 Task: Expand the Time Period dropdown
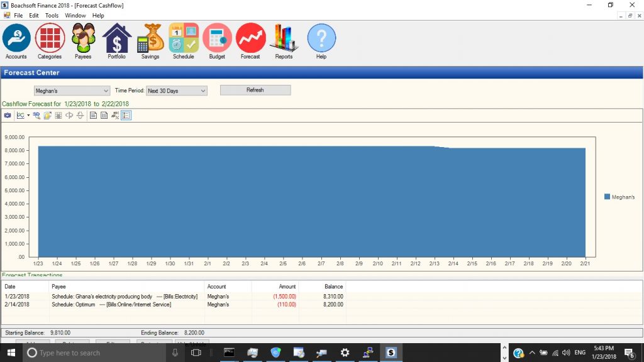click(177, 90)
